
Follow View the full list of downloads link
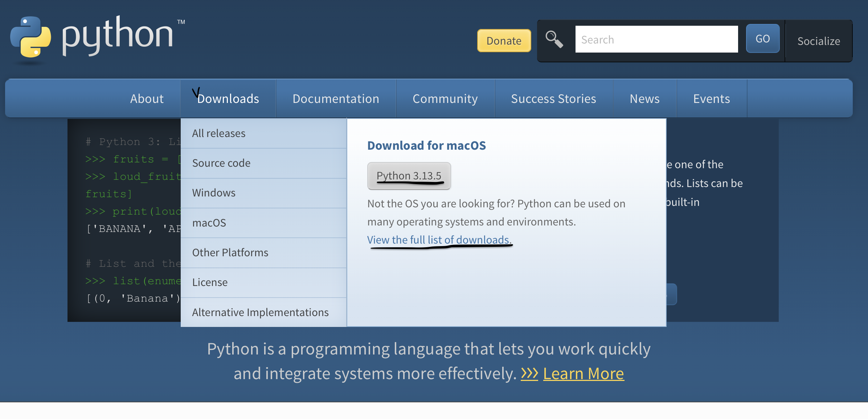pyautogui.click(x=439, y=240)
